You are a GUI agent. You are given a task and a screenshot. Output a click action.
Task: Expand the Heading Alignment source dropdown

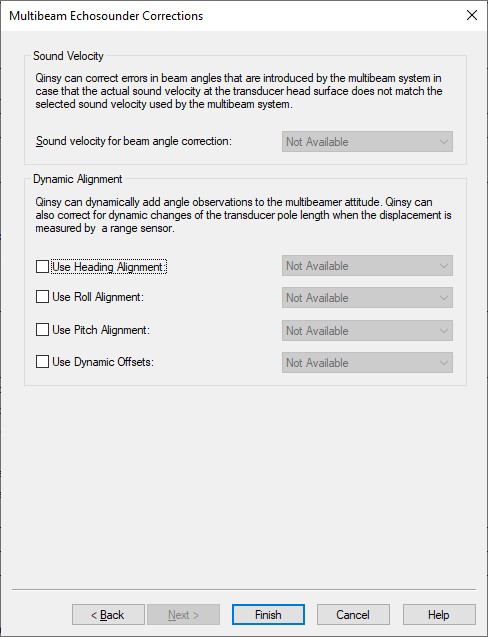point(367,266)
